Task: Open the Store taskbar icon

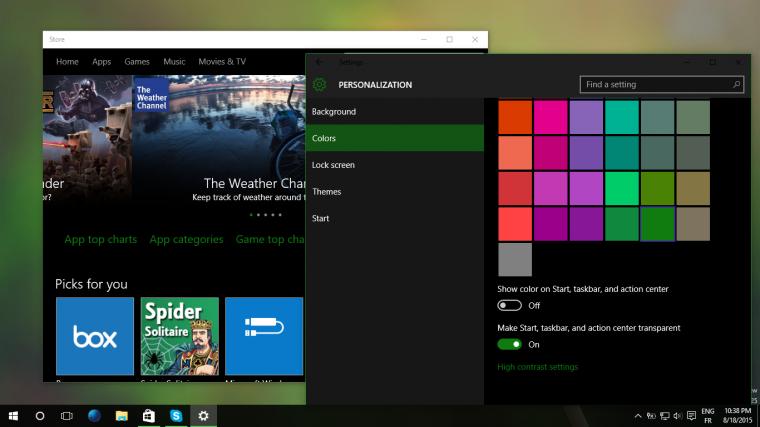Action: point(149,416)
